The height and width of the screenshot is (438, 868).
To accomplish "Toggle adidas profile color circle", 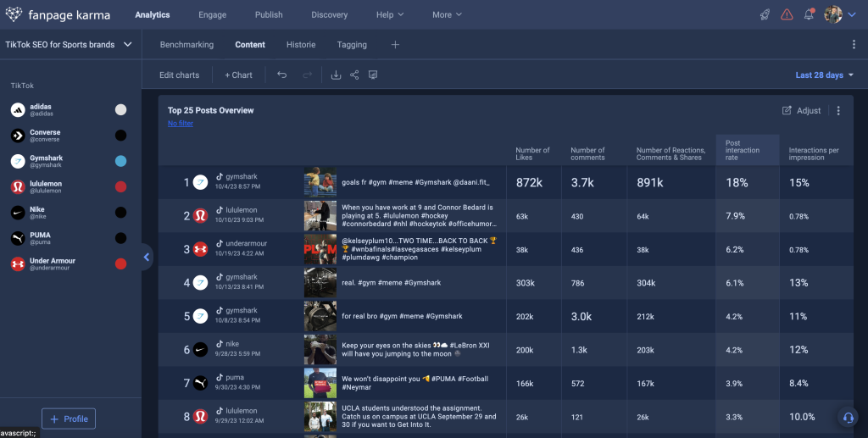I will (121, 110).
